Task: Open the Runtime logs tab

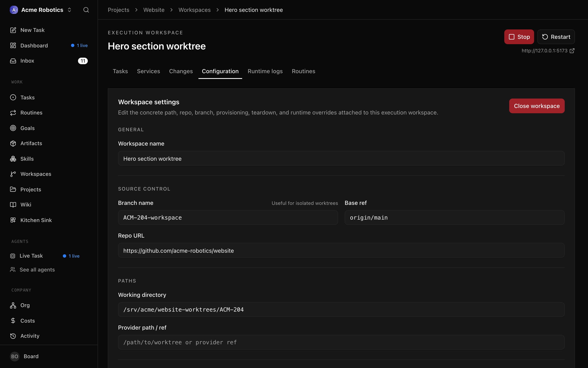Action: pos(265,71)
